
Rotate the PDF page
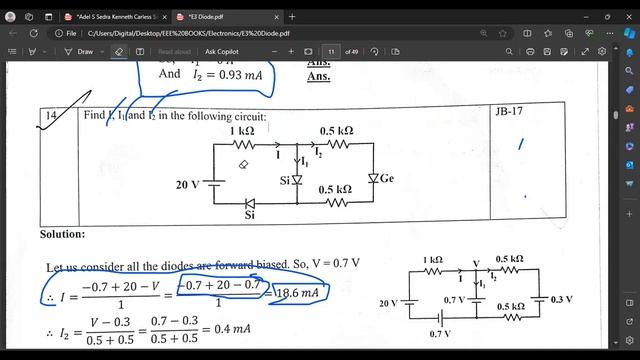click(374, 51)
